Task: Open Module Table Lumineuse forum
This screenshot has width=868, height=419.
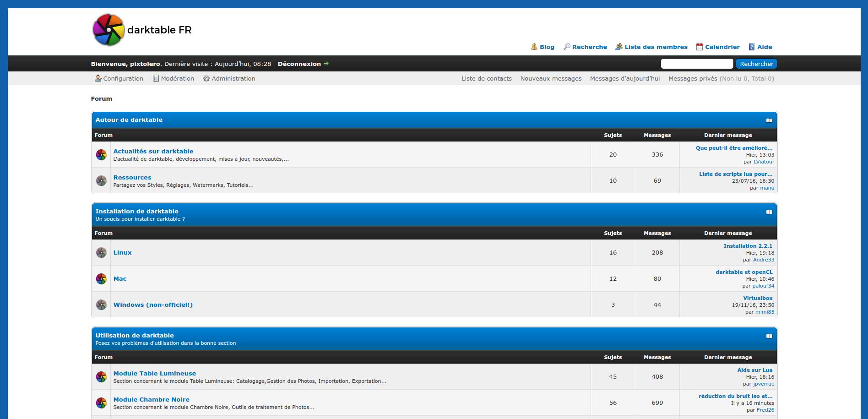Action: coord(155,373)
